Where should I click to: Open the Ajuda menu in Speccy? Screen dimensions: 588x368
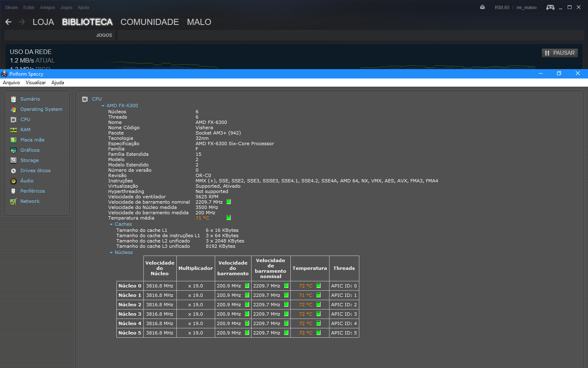[x=58, y=83]
